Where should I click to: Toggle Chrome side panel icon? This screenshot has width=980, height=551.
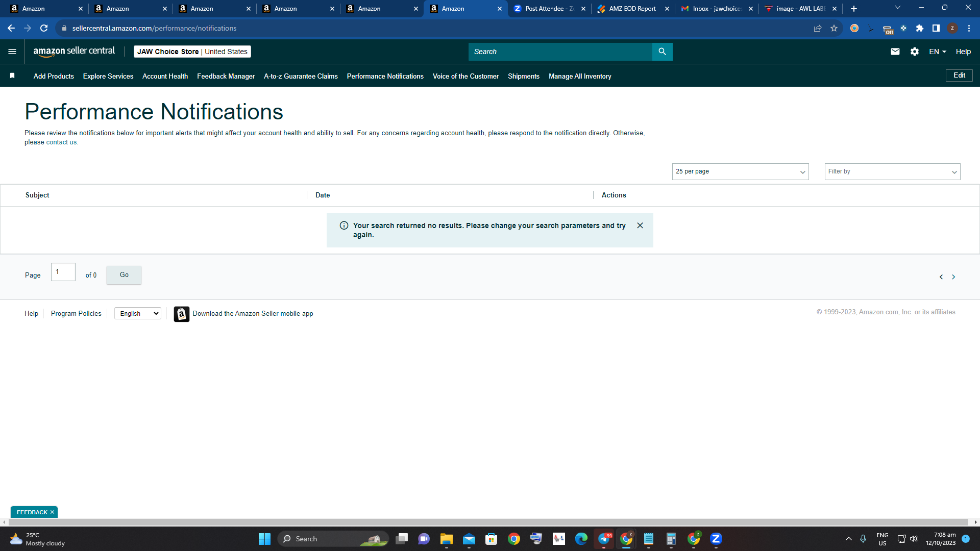tap(936, 28)
